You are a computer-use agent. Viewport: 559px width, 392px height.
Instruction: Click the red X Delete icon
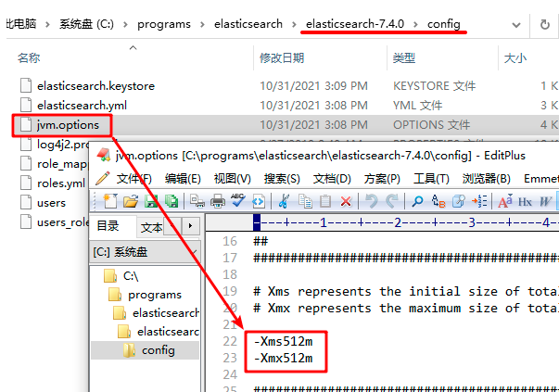pos(346,202)
